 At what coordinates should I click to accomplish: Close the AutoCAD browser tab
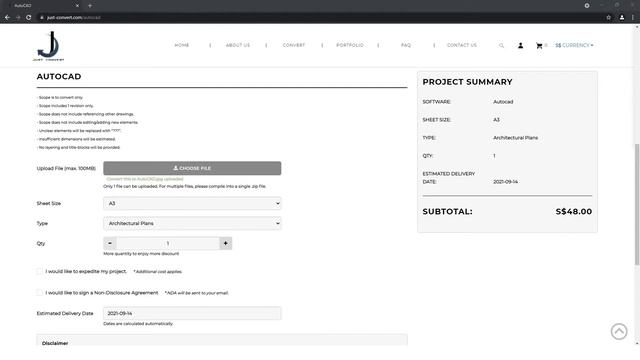(x=77, y=6)
